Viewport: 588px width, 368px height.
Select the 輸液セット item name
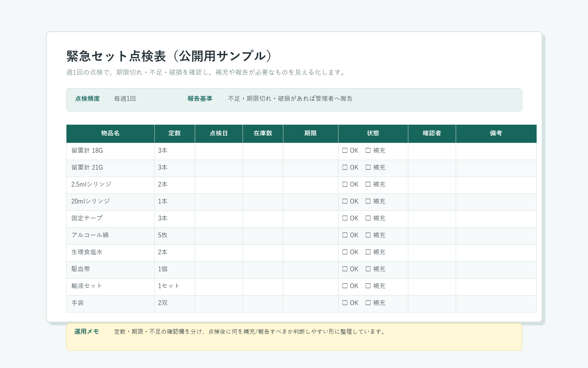(87, 286)
